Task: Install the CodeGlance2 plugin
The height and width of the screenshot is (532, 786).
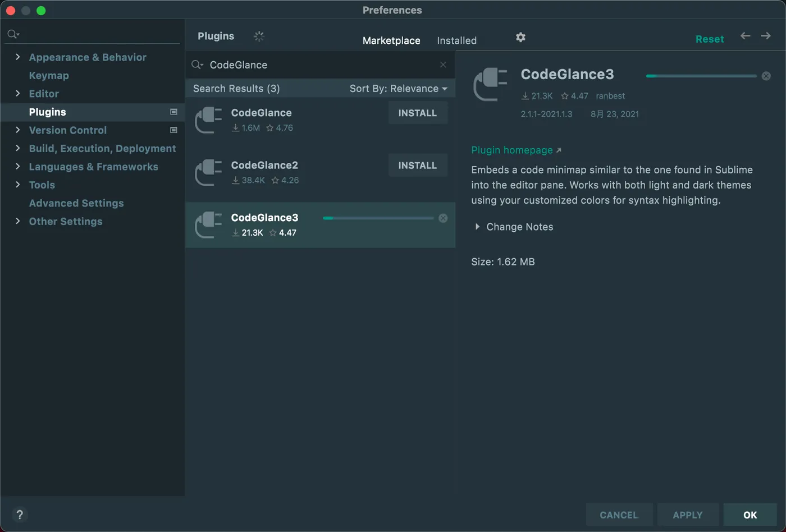Action: click(418, 166)
